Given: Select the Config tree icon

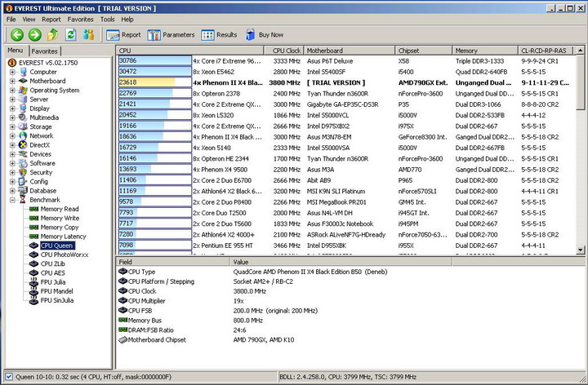Looking at the screenshot, I should [x=23, y=181].
